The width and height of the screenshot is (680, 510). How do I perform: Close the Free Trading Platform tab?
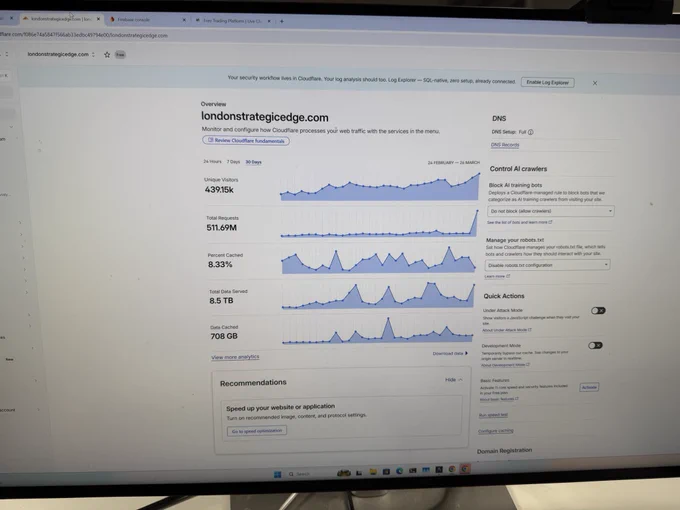269,21
